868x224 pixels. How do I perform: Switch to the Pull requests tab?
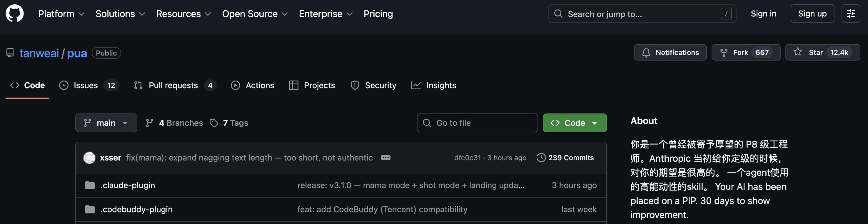click(173, 85)
